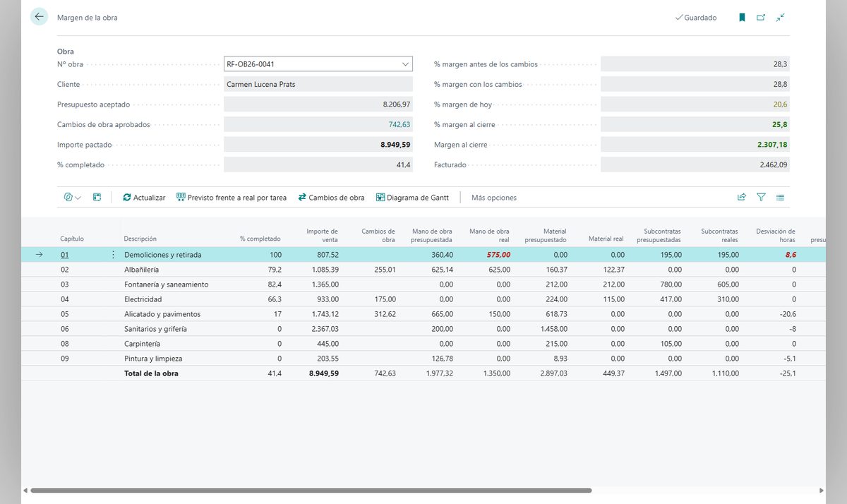This screenshot has height=504, width=847.
Task: Click the Cliente field Carmen Lucena Prats
Action: (x=318, y=85)
